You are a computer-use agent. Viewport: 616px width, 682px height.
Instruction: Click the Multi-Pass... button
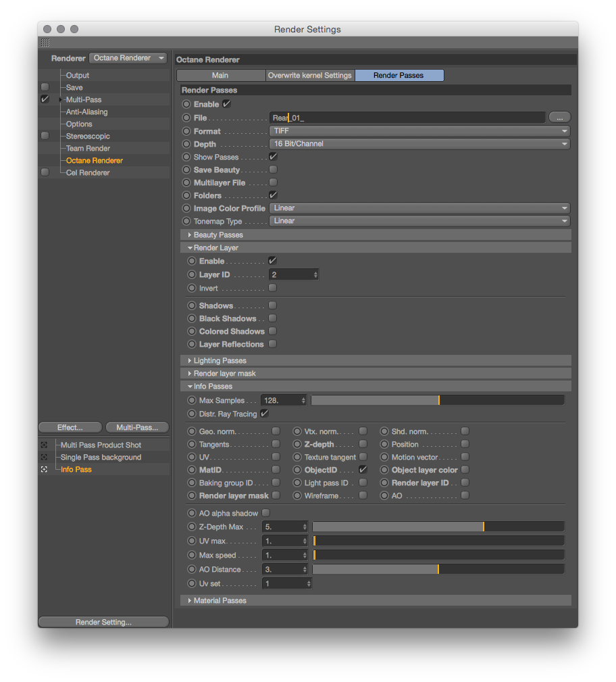[x=137, y=428]
